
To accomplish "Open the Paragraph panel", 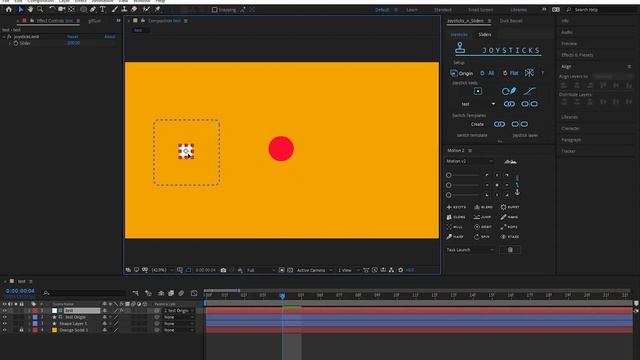I will coord(571,140).
